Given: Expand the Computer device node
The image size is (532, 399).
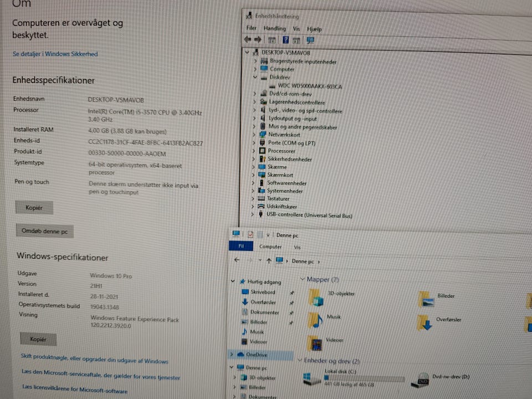Looking at the screenshot, I should coord(255,69).
